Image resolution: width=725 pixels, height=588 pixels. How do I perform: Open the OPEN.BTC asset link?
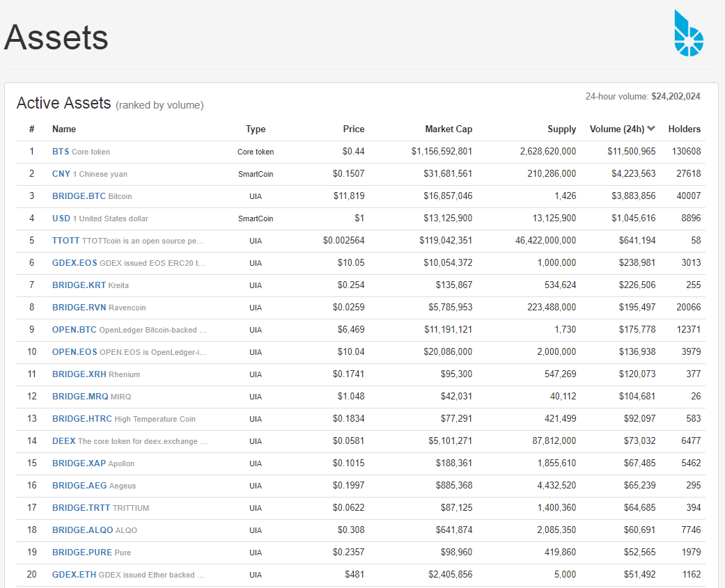click(x=75, y=330)
